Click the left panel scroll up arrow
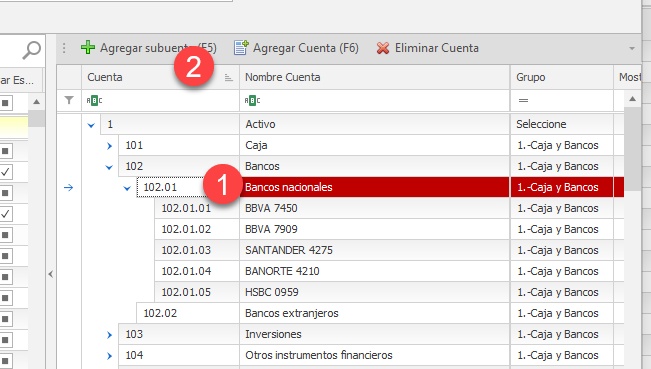This screenshot has height=369, width=651. point(37,102)
